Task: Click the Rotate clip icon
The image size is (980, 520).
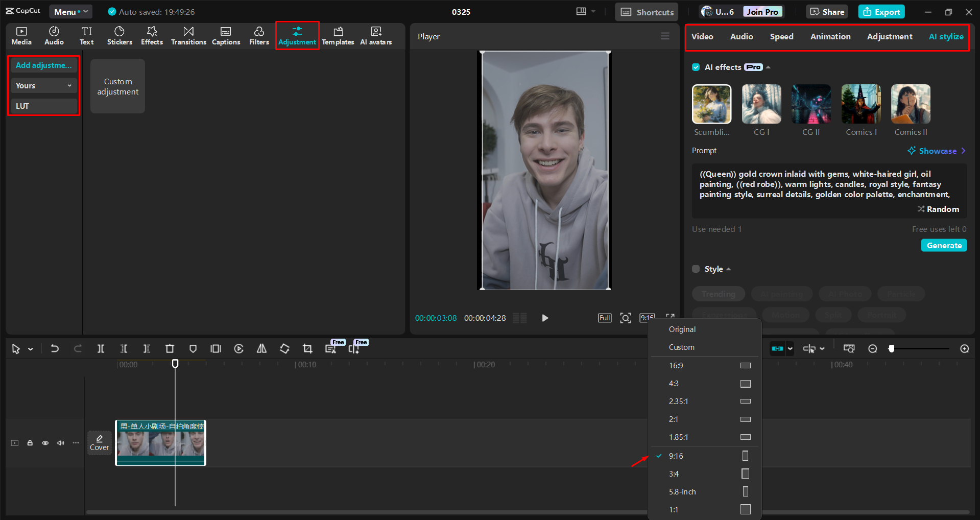Action: [x=284, y=348]
